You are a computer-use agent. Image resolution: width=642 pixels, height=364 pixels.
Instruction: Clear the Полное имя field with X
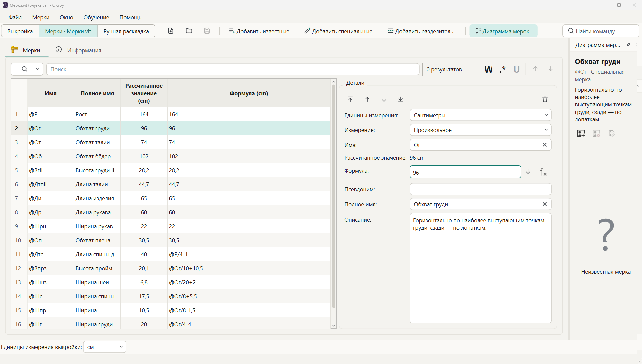click(x=545, y=204)
